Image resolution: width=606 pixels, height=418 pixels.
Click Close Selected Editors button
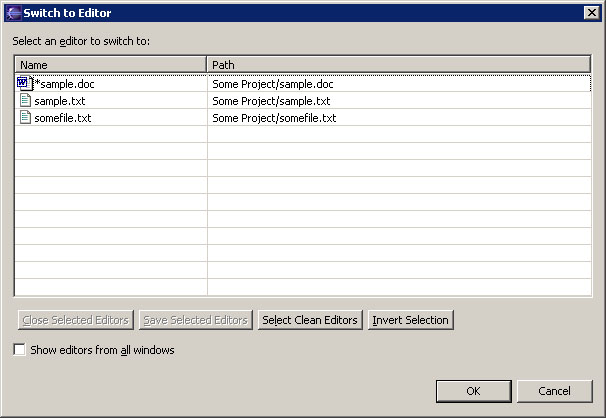76,320
